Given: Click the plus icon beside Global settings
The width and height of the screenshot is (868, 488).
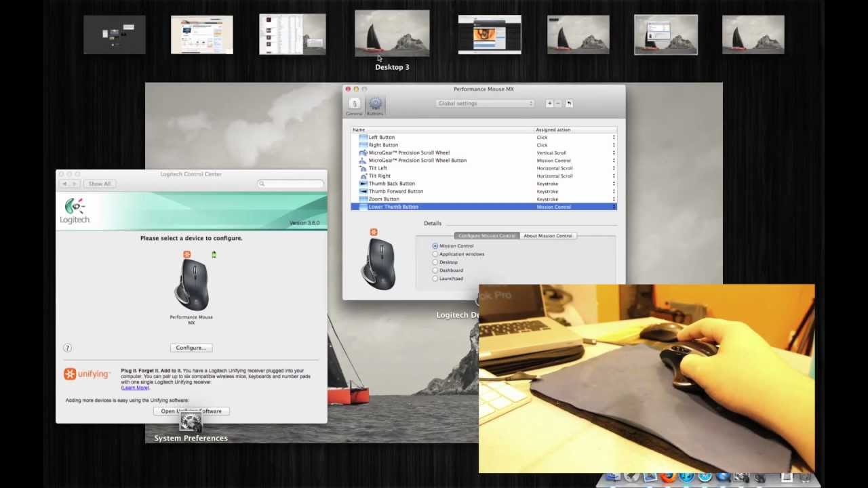Looking at the screenshot, I should (550, 104).
